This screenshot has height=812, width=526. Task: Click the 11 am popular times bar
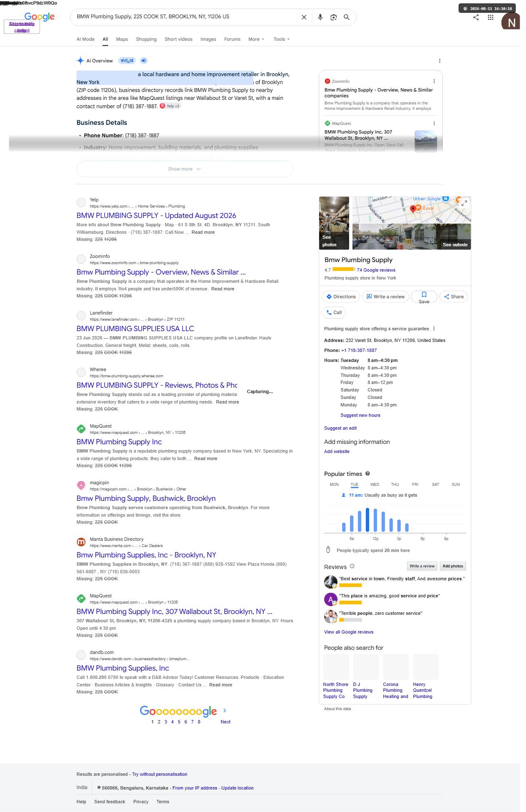[367, 520]
